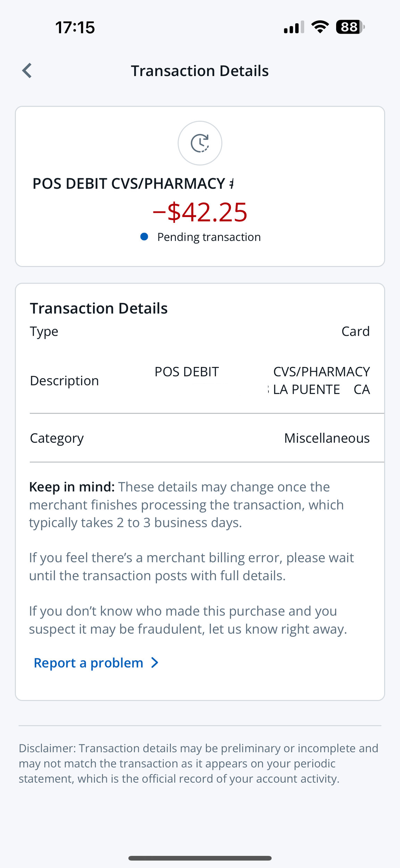The image size is (400, 868).
Task: Tap the back arrow icon
Action: pos(27,71)
